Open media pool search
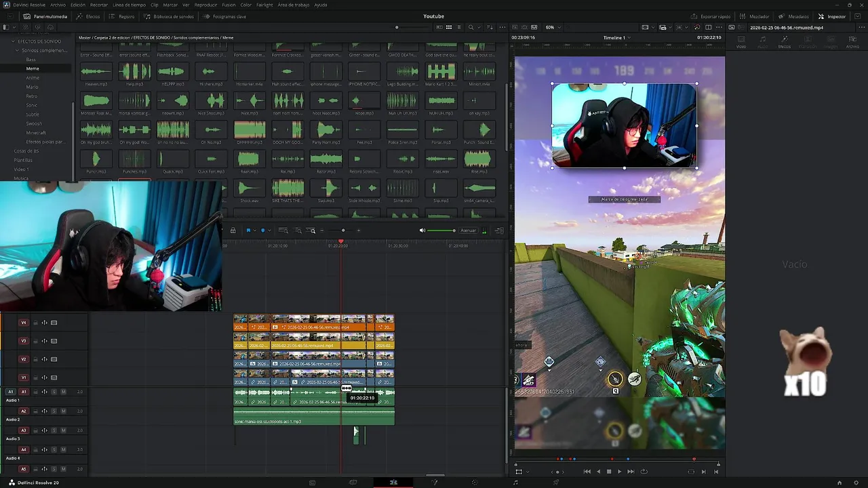 pyautogui.click(x=471, y=27)
